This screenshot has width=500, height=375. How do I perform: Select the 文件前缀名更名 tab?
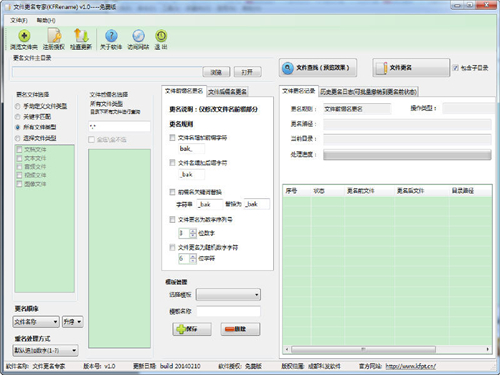click(184, 91)
